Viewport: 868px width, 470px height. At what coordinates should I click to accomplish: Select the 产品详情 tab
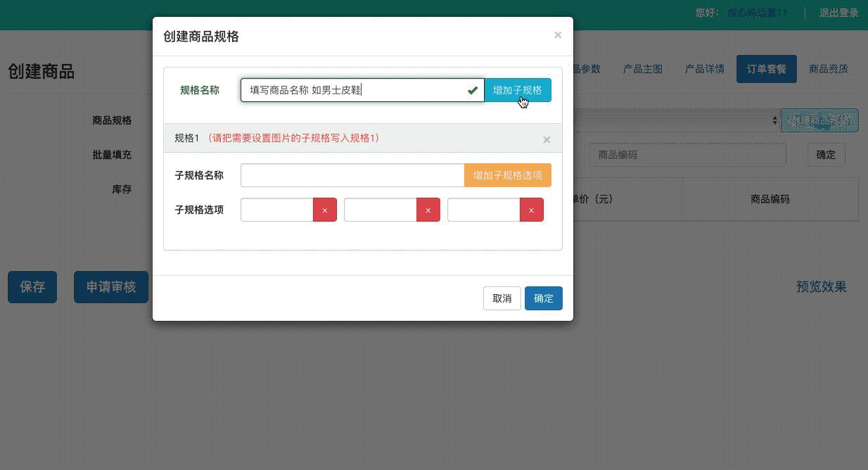(x=704, y=69)
